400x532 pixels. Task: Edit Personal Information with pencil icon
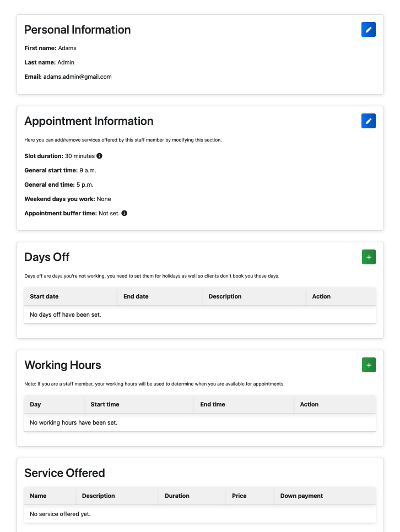tap(369, 30)
